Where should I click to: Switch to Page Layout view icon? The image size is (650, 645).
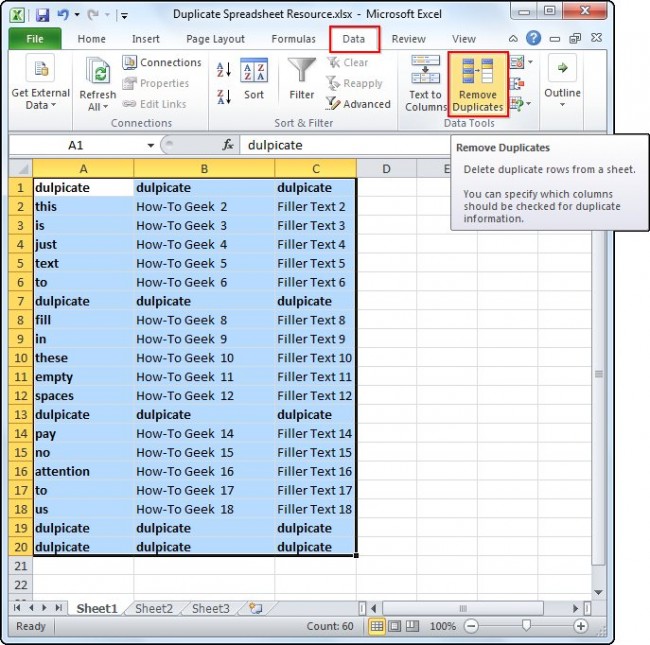pyautogui.click(x=395, y=626)
